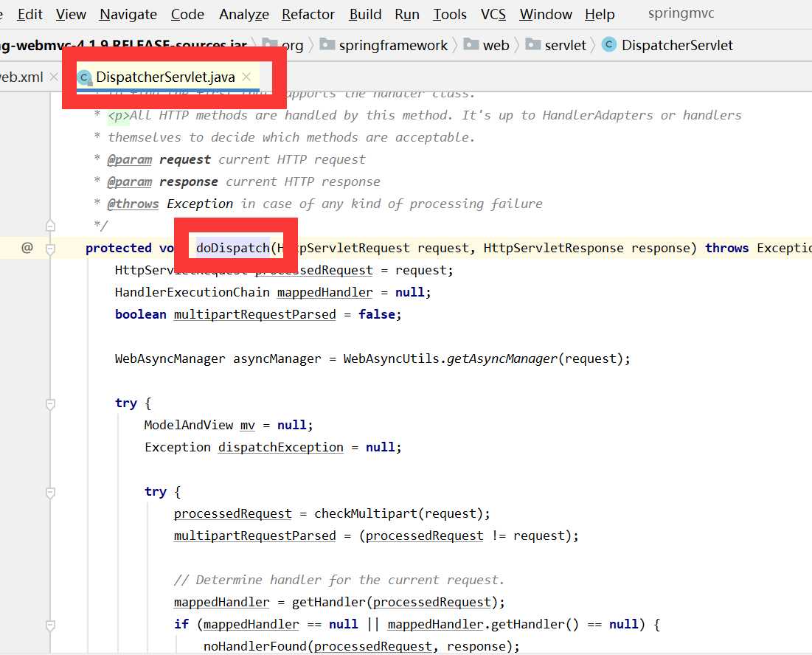812x655 pixels.
Task: Click the HandlerExecutionChain type name
Action: 192,293
